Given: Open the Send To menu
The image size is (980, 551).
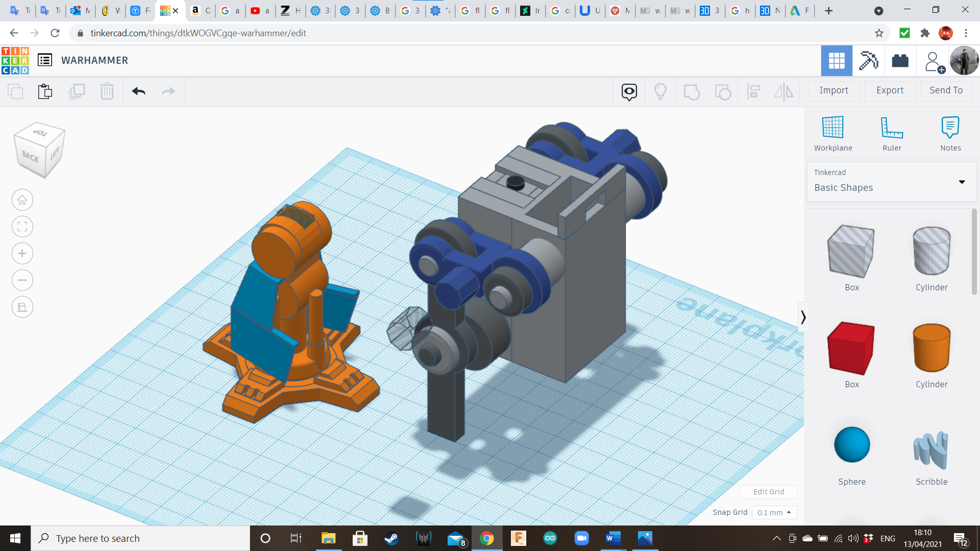Looking at the screenshot, I should (946, 90).
